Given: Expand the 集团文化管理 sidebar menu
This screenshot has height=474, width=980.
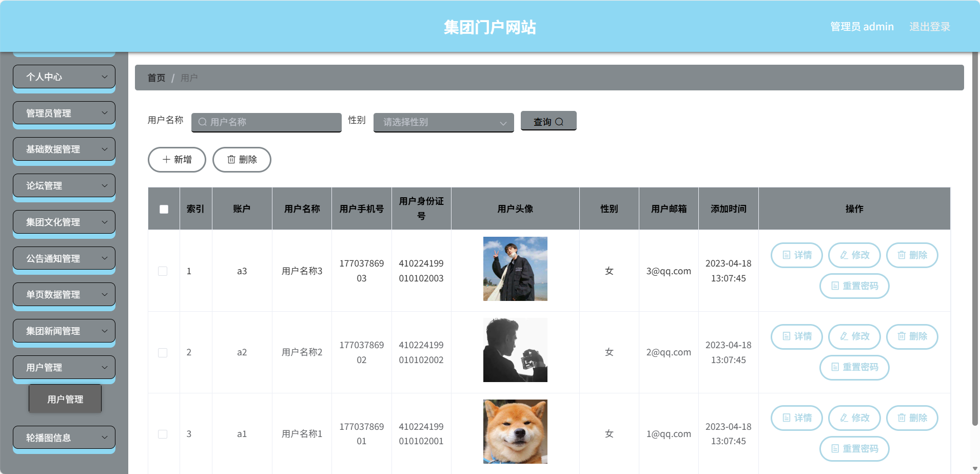Looking at the screenshot, I should pos(64,222).
